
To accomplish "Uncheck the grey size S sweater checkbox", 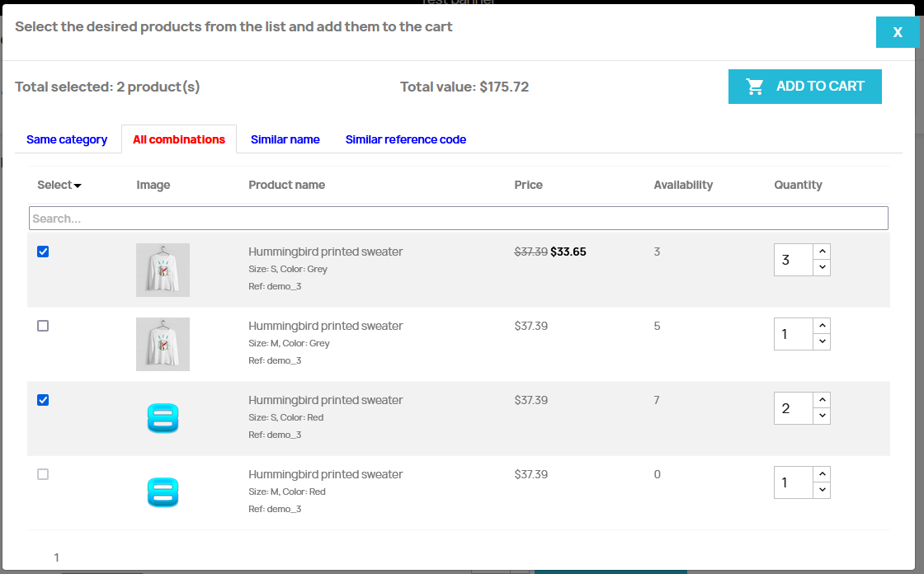I will (x=43, y=252).
